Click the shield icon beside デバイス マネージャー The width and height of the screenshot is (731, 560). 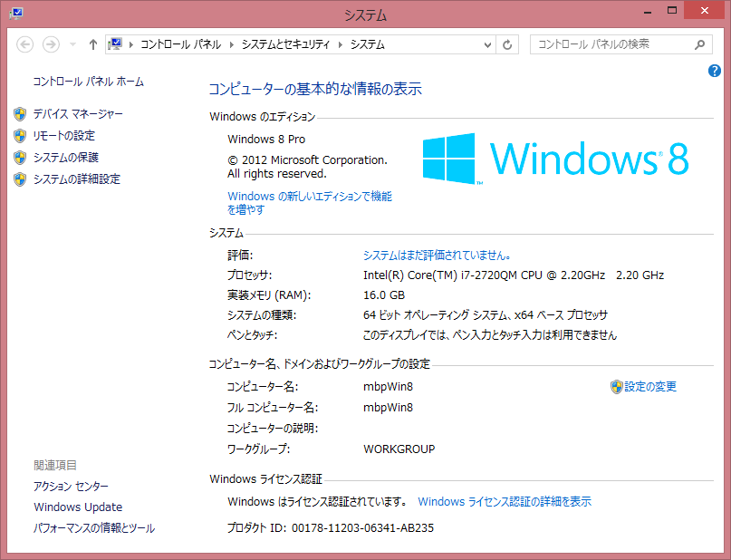tap(20, 114)
